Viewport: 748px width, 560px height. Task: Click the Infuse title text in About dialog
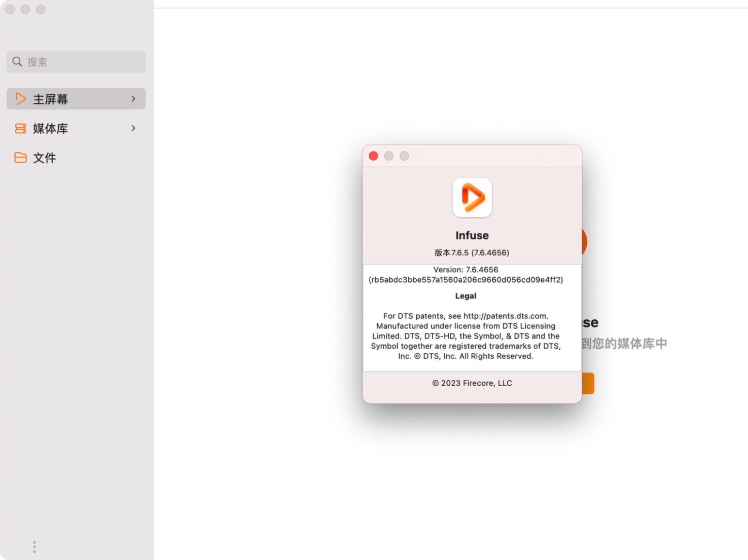(x=472, y=235)
